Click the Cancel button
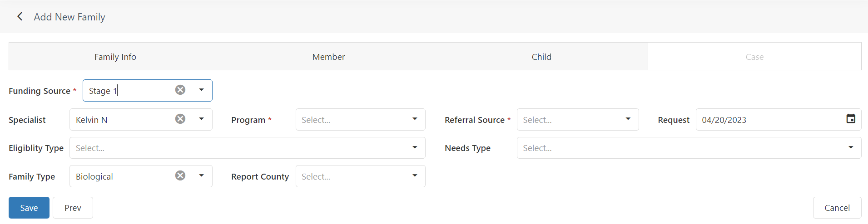Screen dimensions: 868x224 [837, 208]
